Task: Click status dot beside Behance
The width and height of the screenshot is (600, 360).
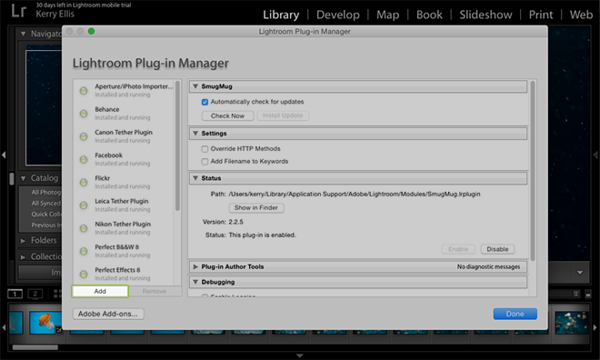Action: click(x=83, y=114)
